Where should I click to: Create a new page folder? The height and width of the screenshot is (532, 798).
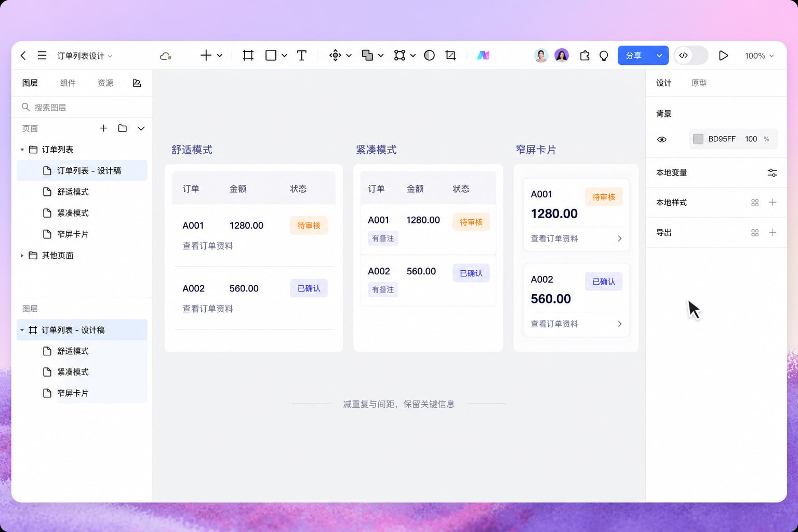pos(123,128)
